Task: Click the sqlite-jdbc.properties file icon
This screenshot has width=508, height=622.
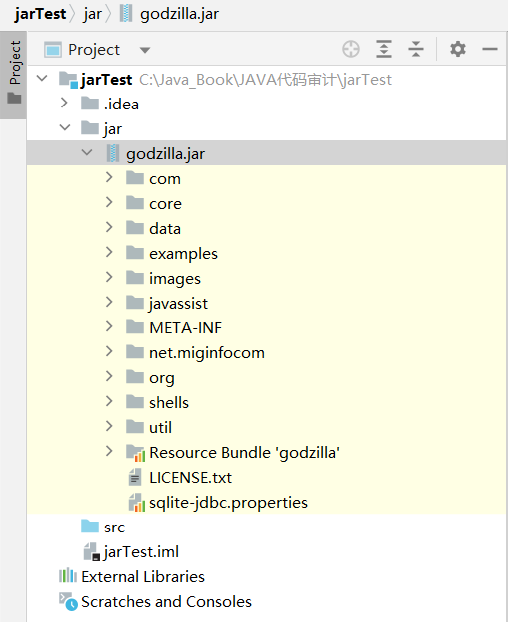Action: pyautogui.click(x=137, y=503)
